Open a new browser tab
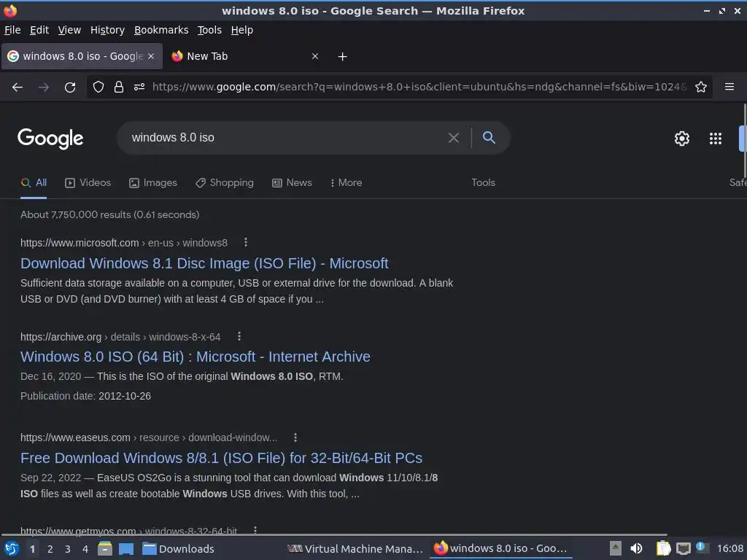The image size is (747, 560). [343, 57]
